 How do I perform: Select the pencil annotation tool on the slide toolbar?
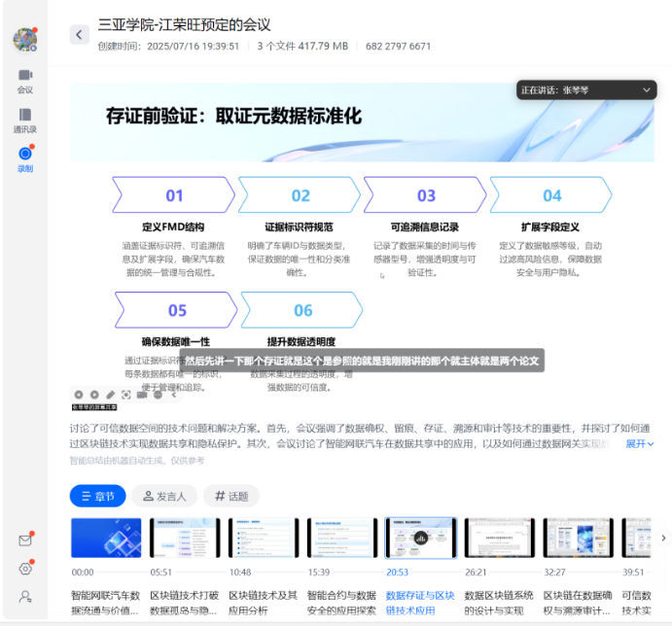tap(111, 395)
